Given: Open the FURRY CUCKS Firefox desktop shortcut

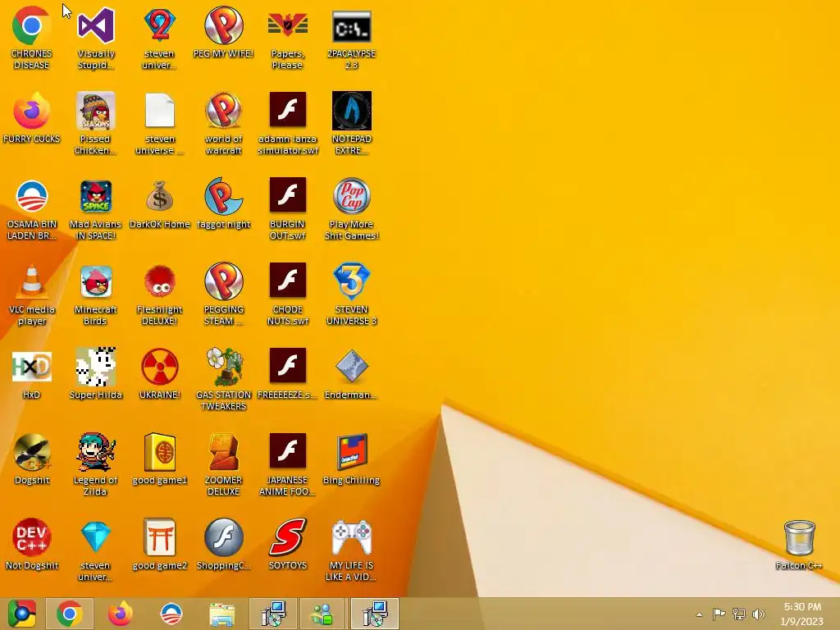Looking at the screenshot, I should pyautogui.click(x=32, y=118).
